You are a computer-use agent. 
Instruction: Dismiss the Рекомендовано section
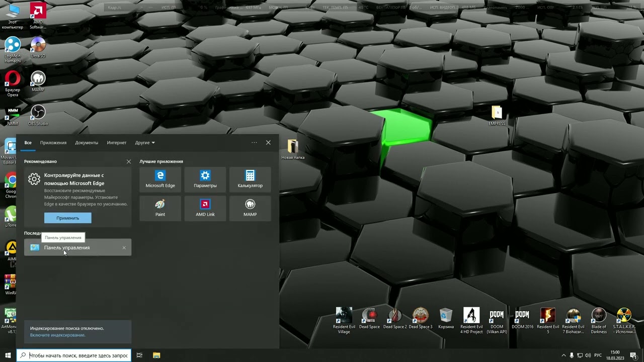129,161
